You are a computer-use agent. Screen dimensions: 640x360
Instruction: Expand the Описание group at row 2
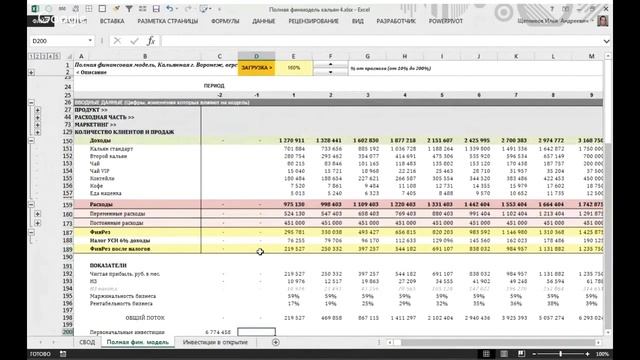(x=31, y=72)
